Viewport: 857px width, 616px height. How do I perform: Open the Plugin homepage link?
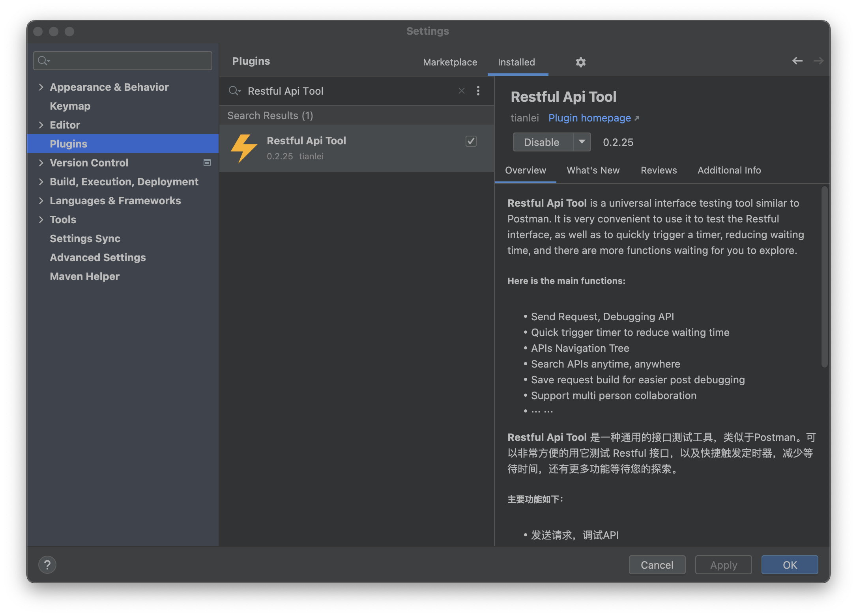click(589, 118)
